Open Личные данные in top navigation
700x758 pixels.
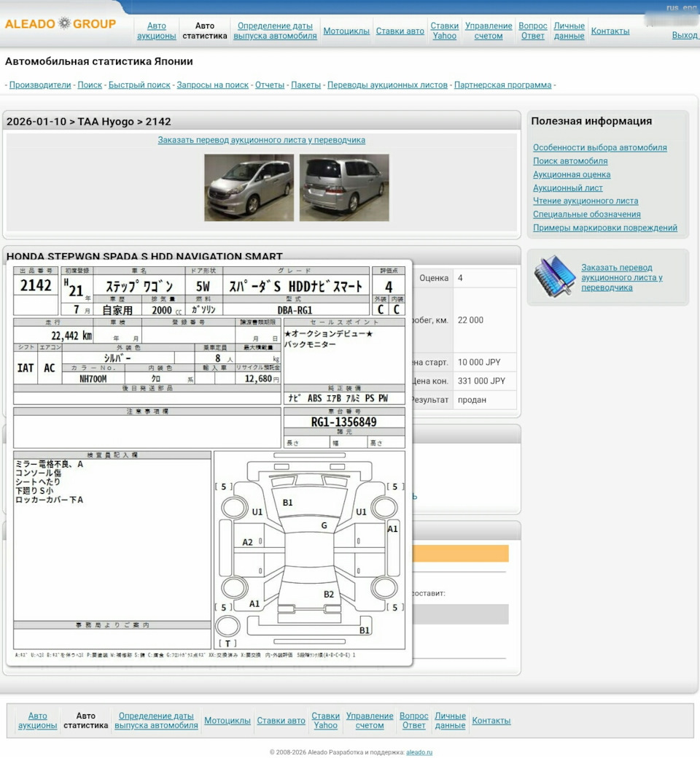(569, 31)
